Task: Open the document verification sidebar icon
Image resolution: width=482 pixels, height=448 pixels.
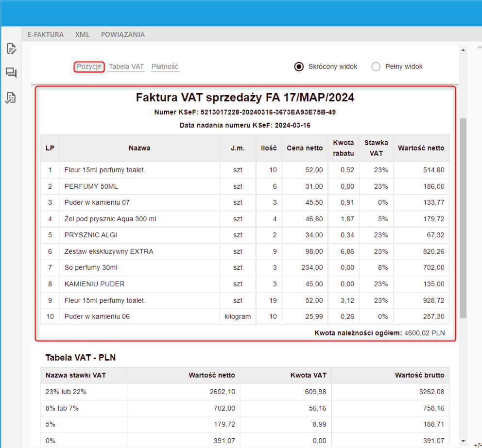Action: tap(11, 98)
